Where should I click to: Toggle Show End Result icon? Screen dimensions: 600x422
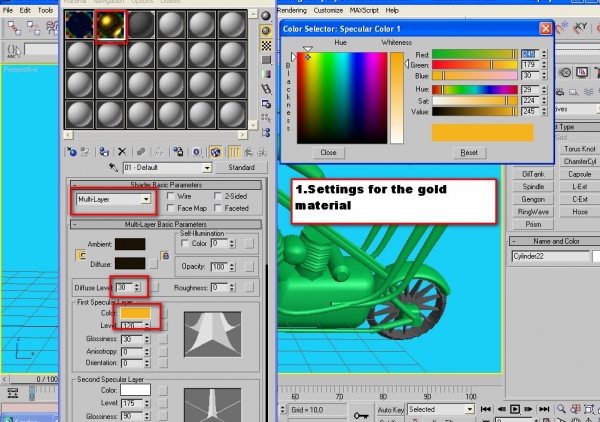234,152
